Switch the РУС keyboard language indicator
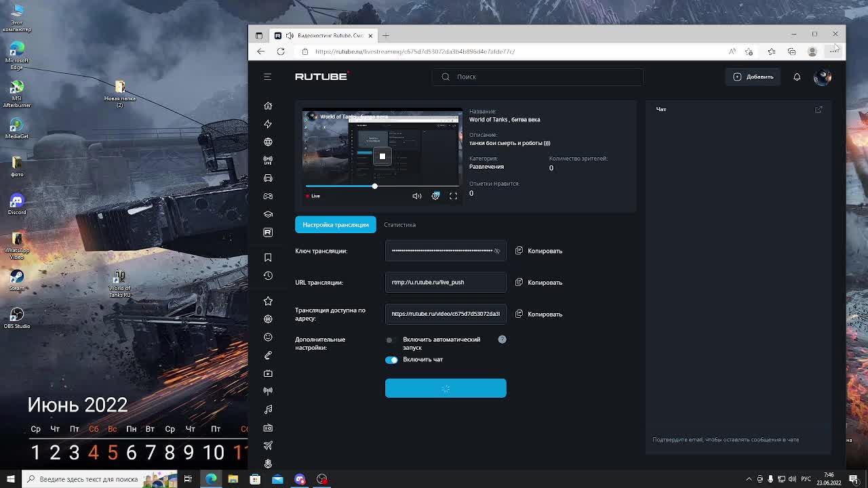 806,479
